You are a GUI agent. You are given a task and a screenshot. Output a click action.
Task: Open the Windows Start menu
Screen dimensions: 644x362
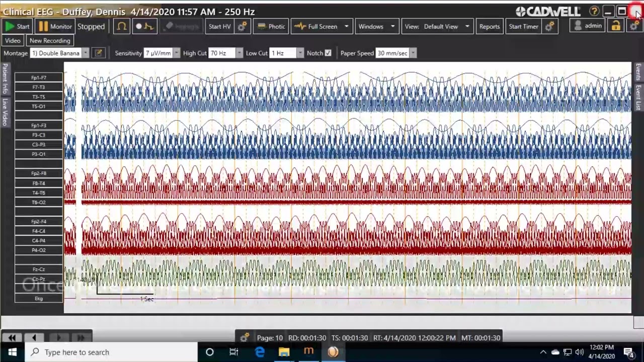click(x=12, y=352)
